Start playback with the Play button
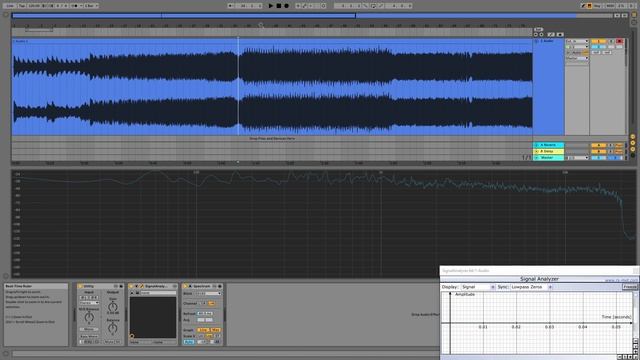The width and height of the screenshot is (640, 360). pos(270,6)
